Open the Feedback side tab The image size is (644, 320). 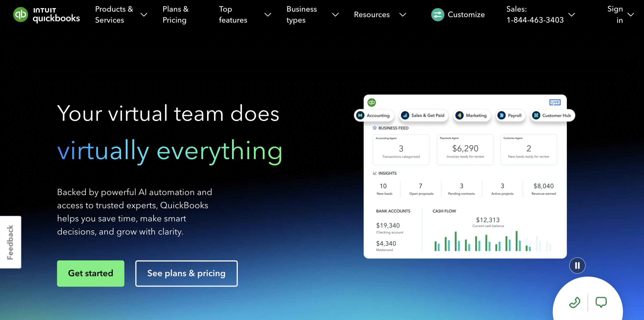[x=10, y=242]
